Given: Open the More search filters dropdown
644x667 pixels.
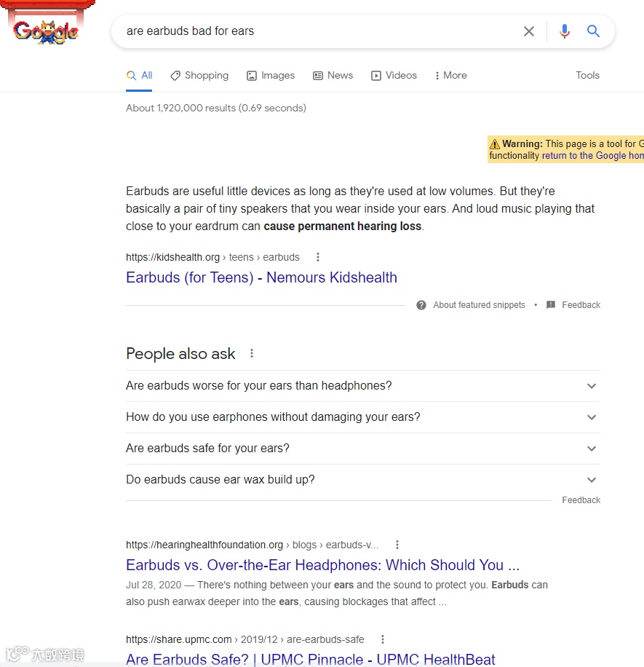Looking at the screenshot, I should 450,75.
